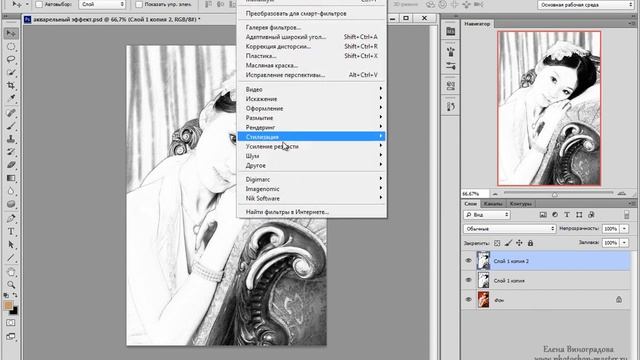This screenshot has height=360, width=640.
Task: Select the Eraser tool
Action: click(11, 165)
